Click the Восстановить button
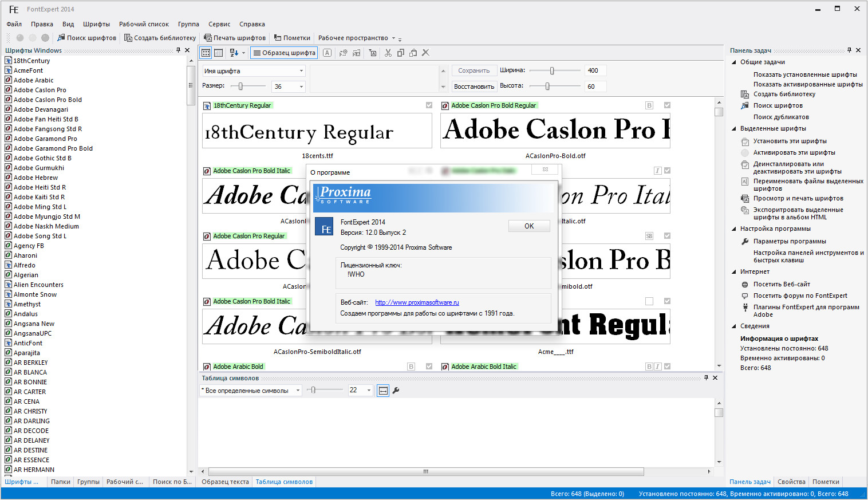 [x=474, y=86]
